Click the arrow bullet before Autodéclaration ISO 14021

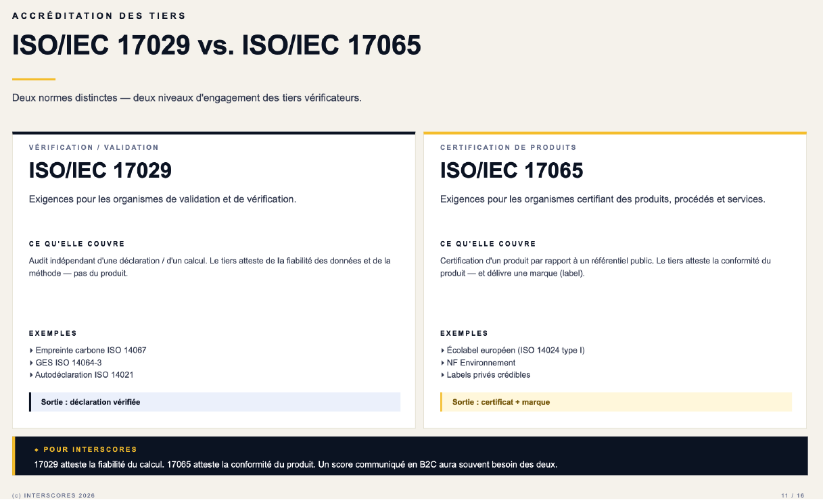[31, 375]
